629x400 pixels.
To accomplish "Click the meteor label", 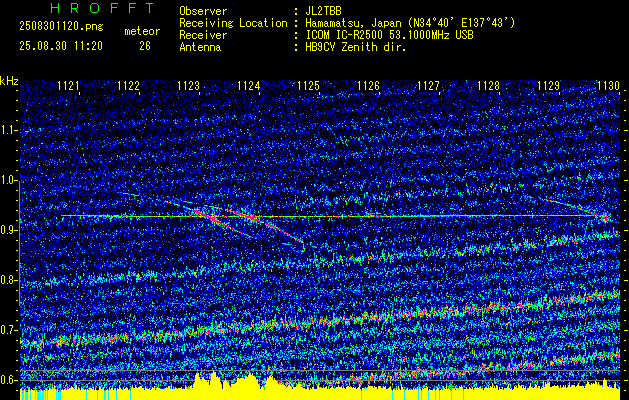I will pos(142,31).
